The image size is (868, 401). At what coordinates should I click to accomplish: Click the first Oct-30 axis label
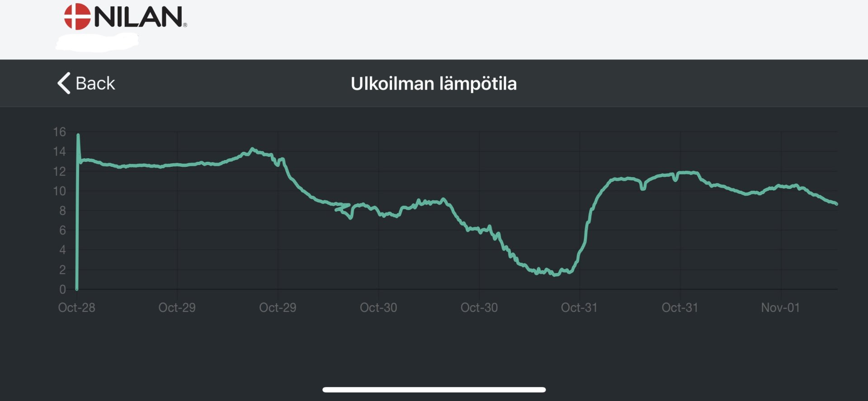tap(378, 308)
